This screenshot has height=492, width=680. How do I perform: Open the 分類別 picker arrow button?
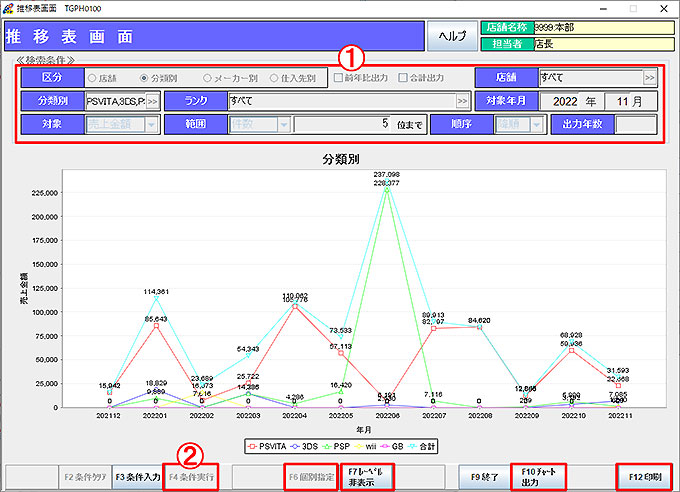click(153, 101)
